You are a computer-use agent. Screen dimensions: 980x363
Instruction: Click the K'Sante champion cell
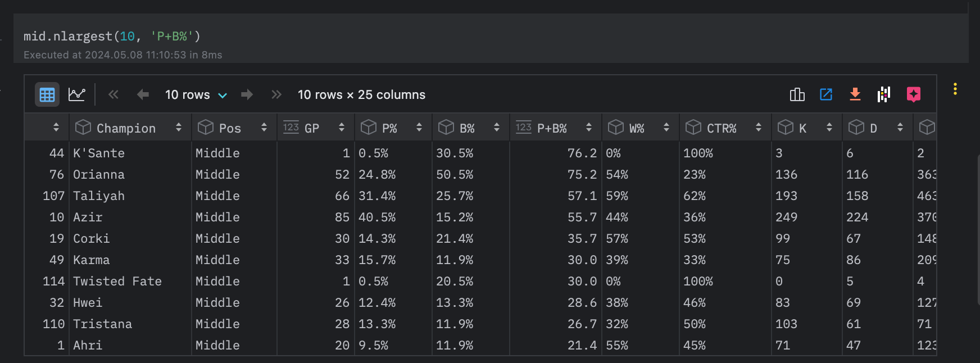coord(130,153)
